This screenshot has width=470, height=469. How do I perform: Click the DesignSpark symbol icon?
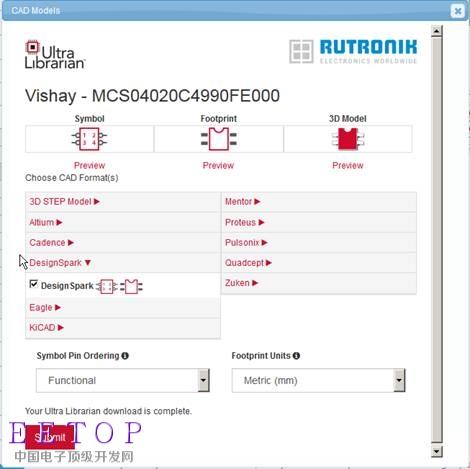coord(107,286)
